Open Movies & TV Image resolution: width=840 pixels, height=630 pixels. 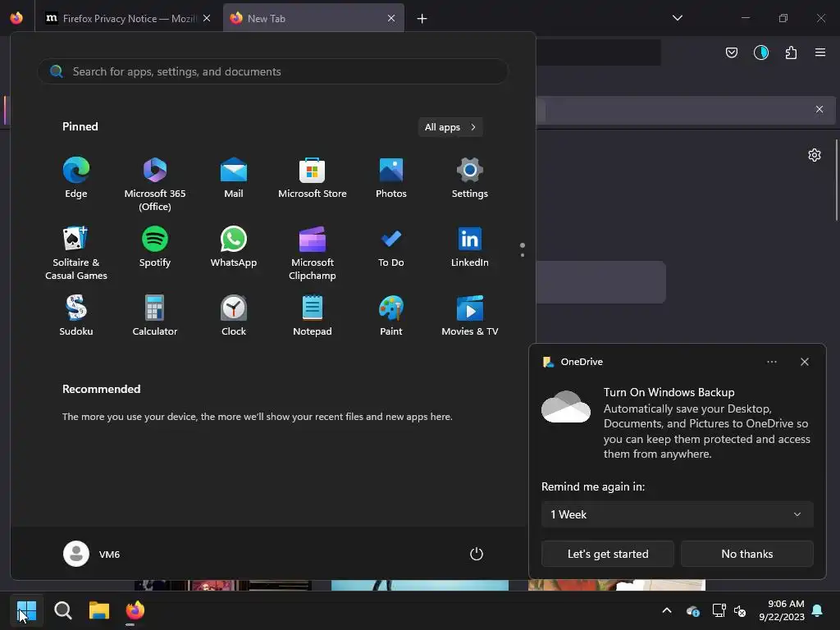470,316
